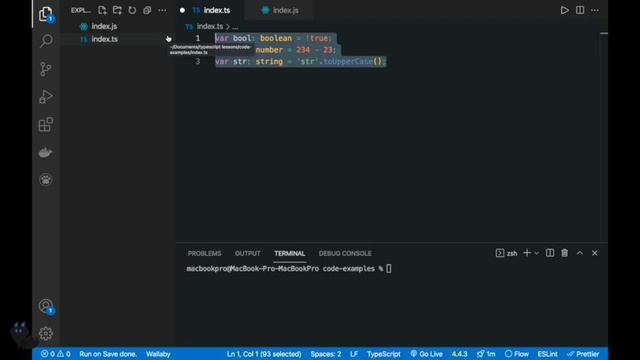Create a new folder in Explorer
640x360 pixels.
[117, 10]
